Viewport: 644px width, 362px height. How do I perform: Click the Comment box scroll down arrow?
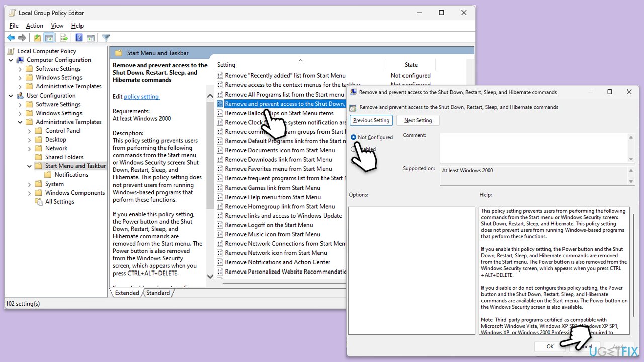[x=631, y=159]
